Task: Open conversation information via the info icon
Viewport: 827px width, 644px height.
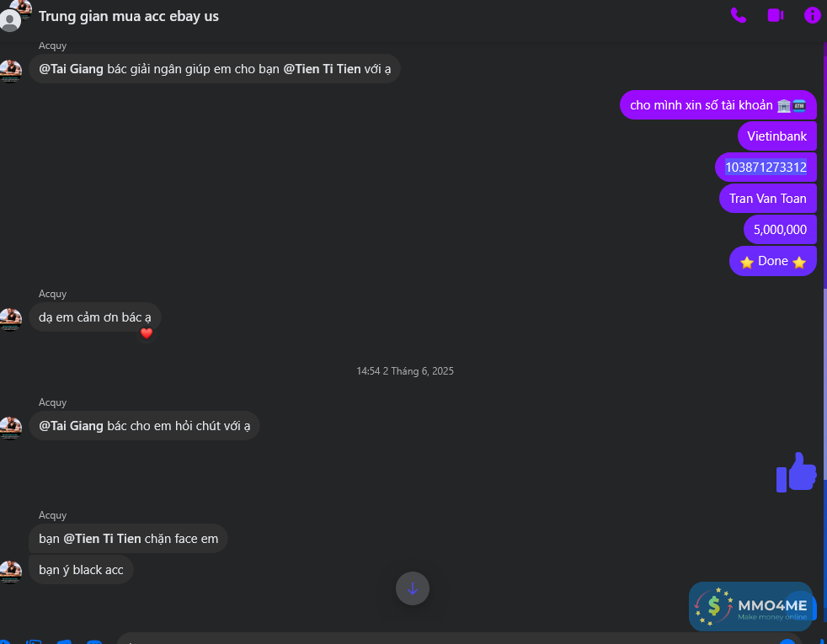Action: pos(812,15)
